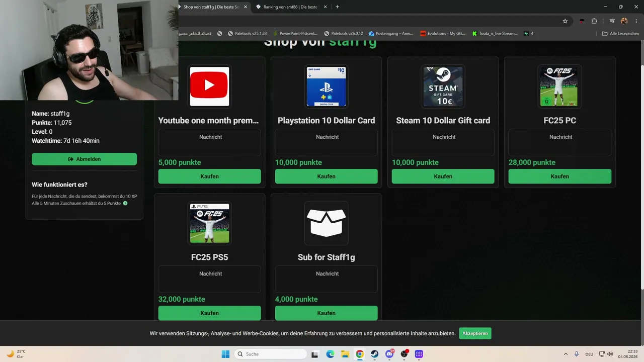Click the '28,000 punkte' price text
Viewport: 644px width, 362px height.
click(532, 162)
